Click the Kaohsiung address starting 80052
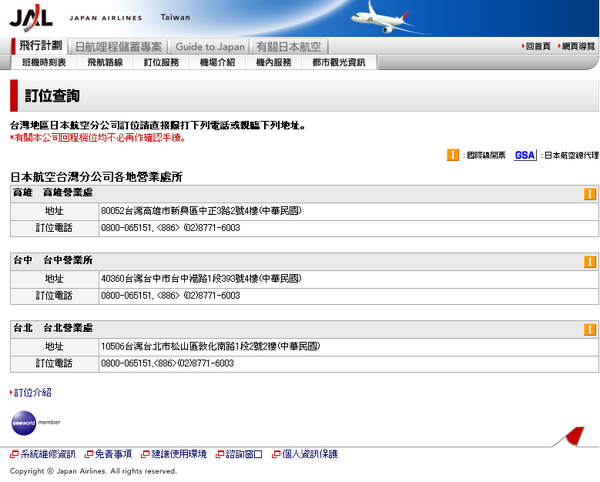The width and height of the screenshot is (600, 482). click(x=201, y=211)
